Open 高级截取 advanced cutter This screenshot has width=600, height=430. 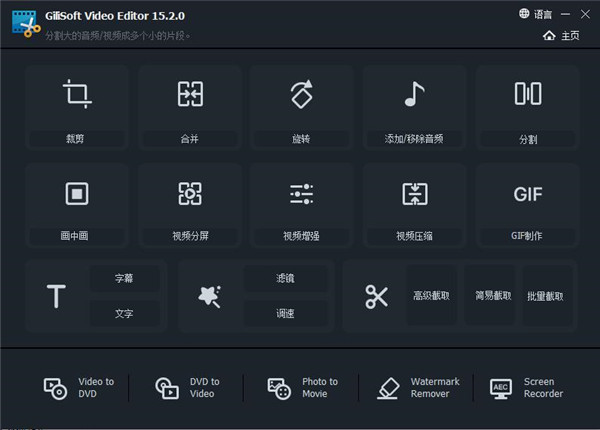[x=431, y=296]
